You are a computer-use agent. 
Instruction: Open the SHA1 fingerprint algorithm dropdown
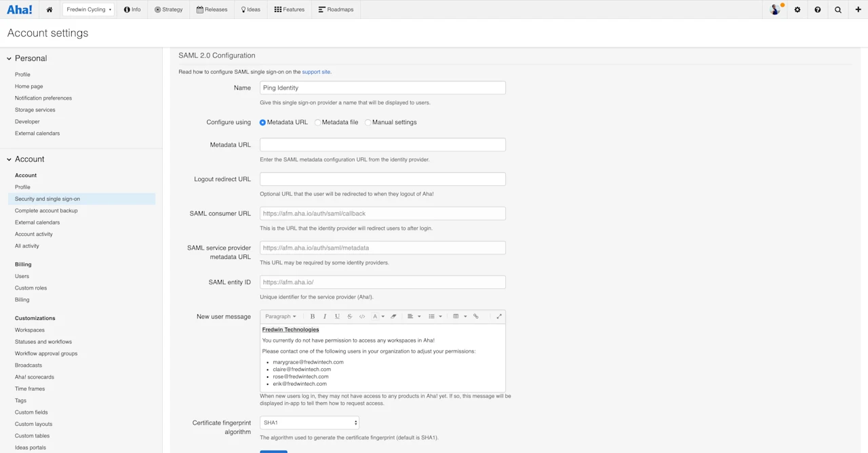click(x=309, y=422)
